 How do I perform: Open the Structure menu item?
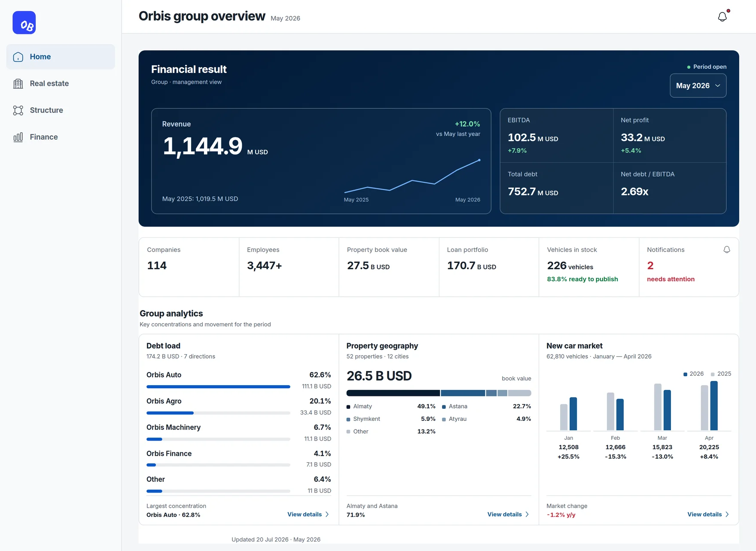pos(61,110)
